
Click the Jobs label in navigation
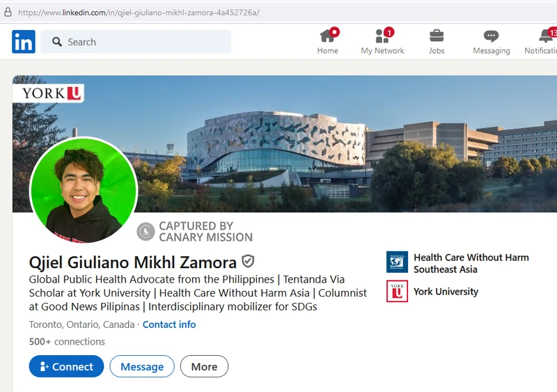point(437,51)
